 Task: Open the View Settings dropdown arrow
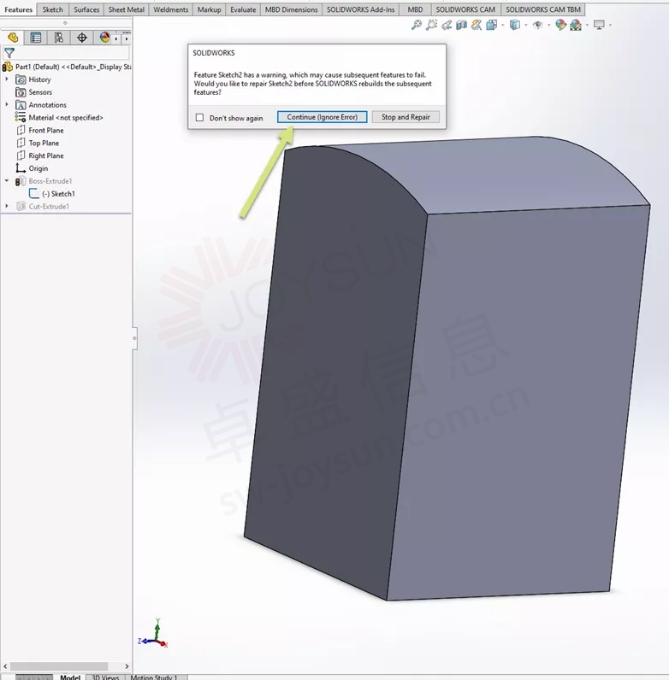(x=610, y=25)
